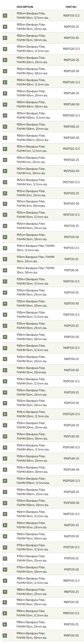Select 970nm Bandpass Filter 50mm dia. description
The height and width of the screenshot is (644, 84).
pyautogui.click(x=32, y=569)
